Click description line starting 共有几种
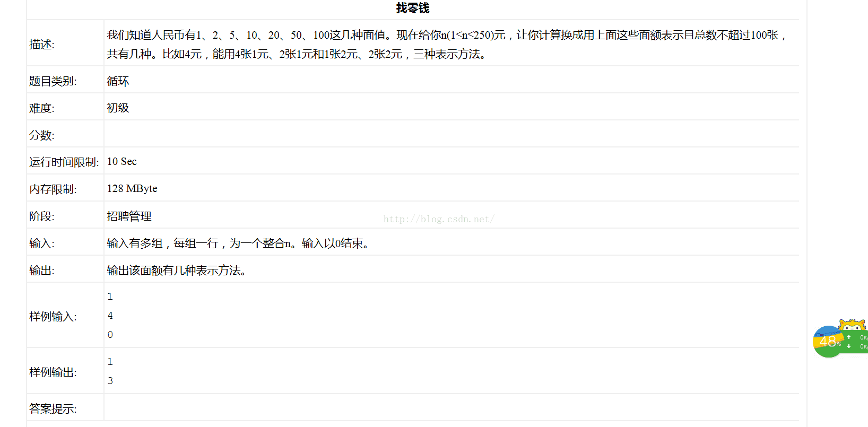Viewport: 868px width, 427px height. 297,54
